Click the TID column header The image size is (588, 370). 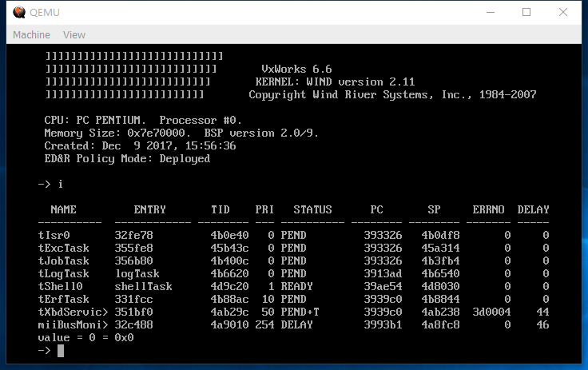(220, 209)
